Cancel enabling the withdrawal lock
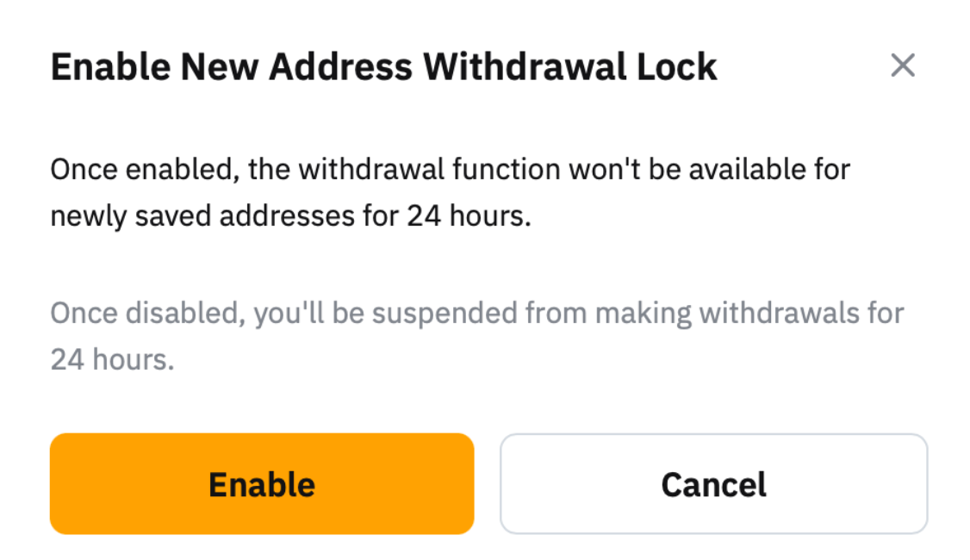The image size is (970, 560). pyautogui.click(x=713, y=484)
